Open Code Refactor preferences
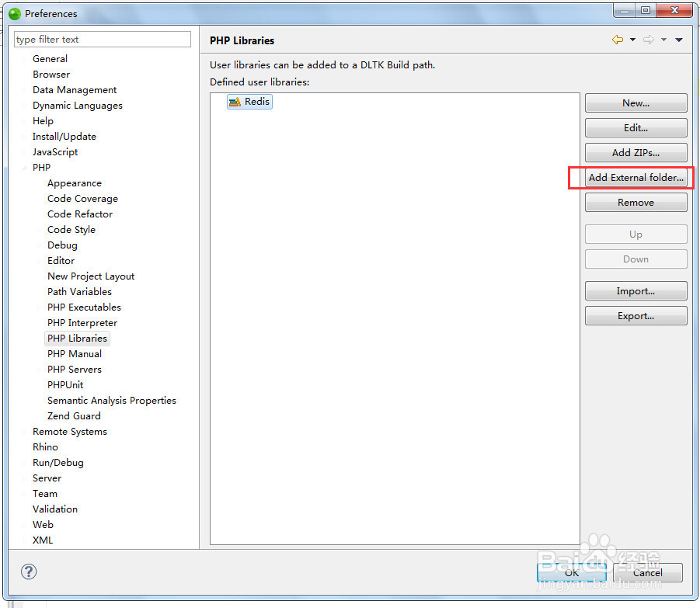The height and width of the screenshot is (608, 700). (x=80, y=214)
